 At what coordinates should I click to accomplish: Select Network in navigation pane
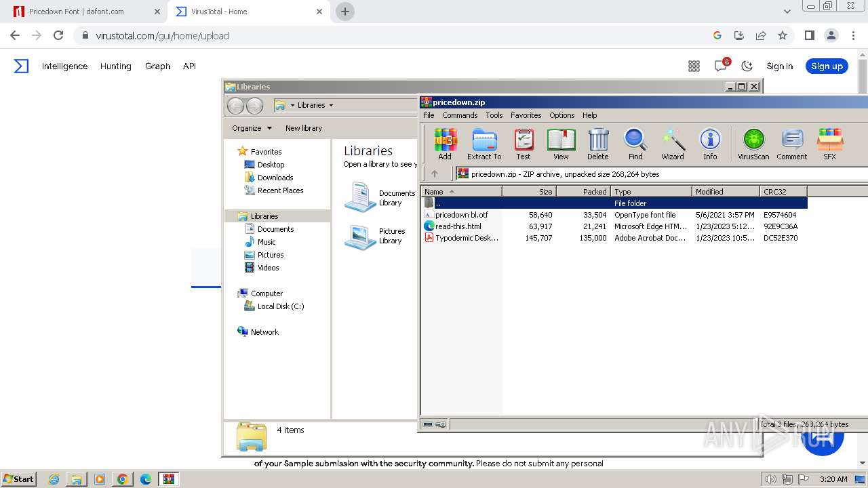click(264, 332)
